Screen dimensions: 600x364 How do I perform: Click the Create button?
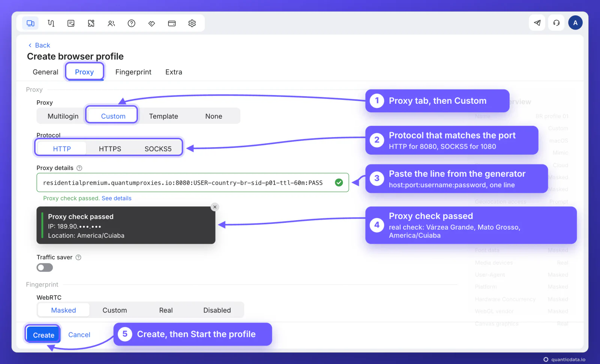point(43,335)
